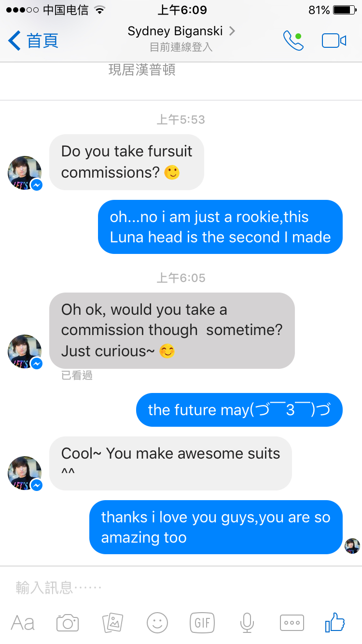Start a voice call with Sydney

tap(293, 41)
